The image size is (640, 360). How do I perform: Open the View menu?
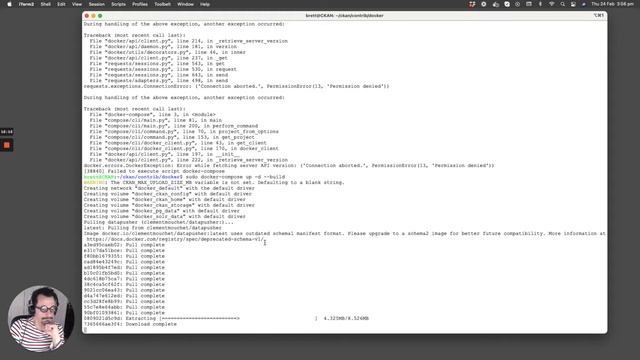pos(77,4)
